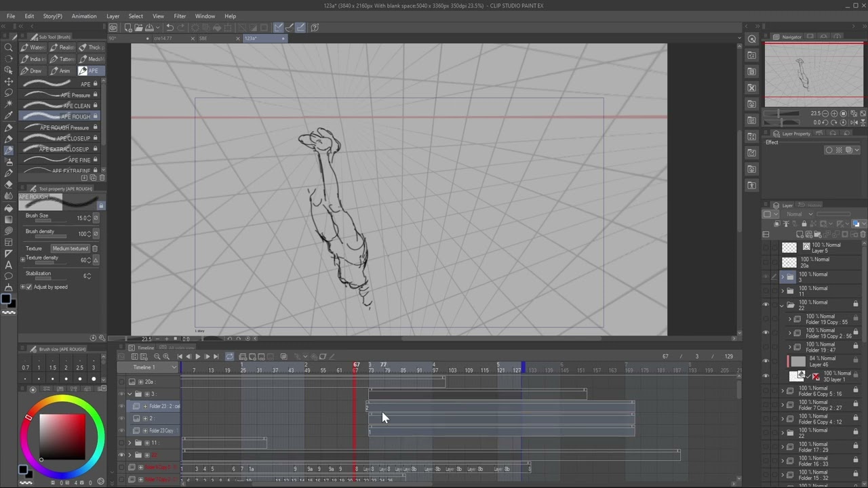Select the Zoom magnifier tool
This screenshot has height=488, width=868.
(9, 47)
